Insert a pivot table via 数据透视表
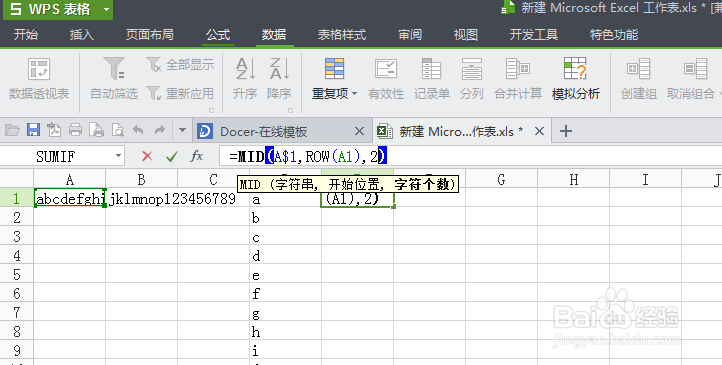This screenshot has height=365, width=722. 39,79
